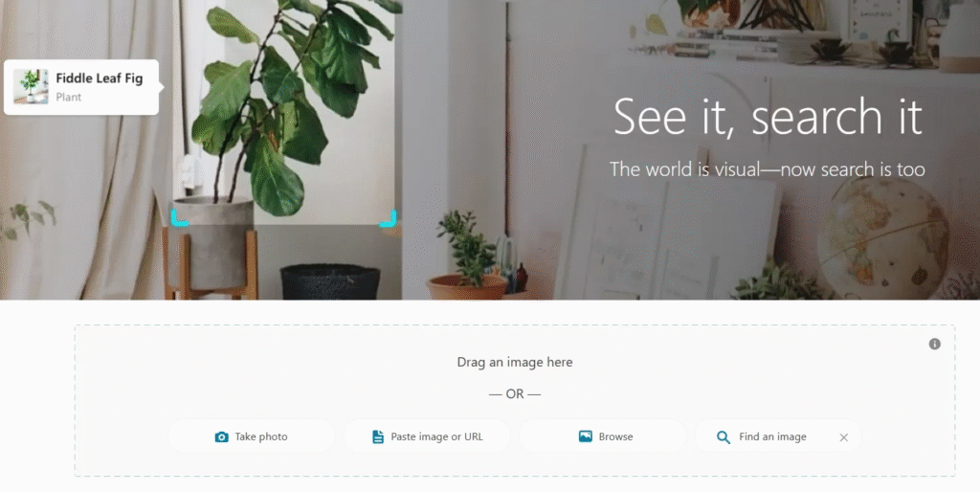The image size is (980, 492).
Task: Open the info icon in the drop zone
Action: (x=934, y=344)
